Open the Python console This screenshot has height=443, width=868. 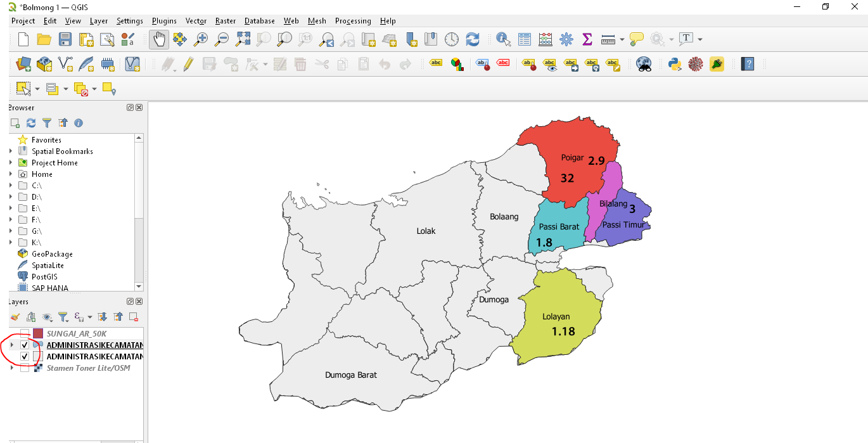click(x=675, y=64)
